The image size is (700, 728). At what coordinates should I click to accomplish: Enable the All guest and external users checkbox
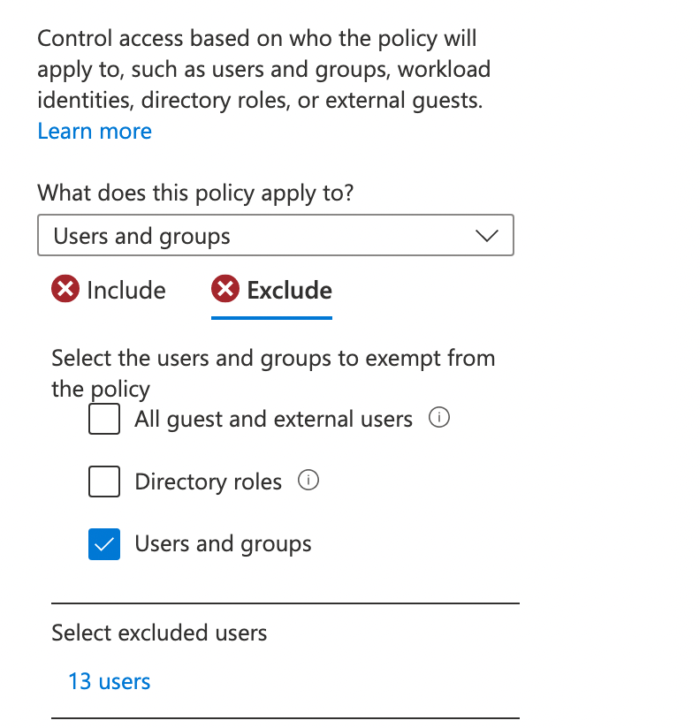(x=104, y=419)
